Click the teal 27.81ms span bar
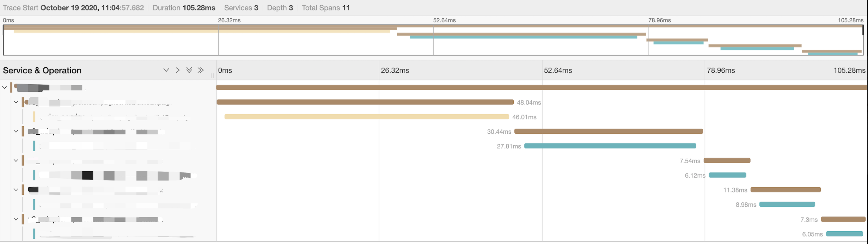 [610, 146]
